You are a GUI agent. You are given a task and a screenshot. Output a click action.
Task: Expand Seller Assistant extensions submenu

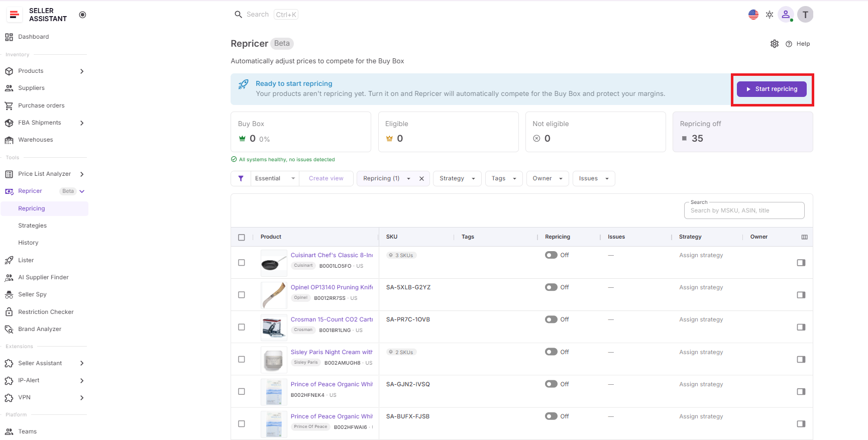click(82, 363)
